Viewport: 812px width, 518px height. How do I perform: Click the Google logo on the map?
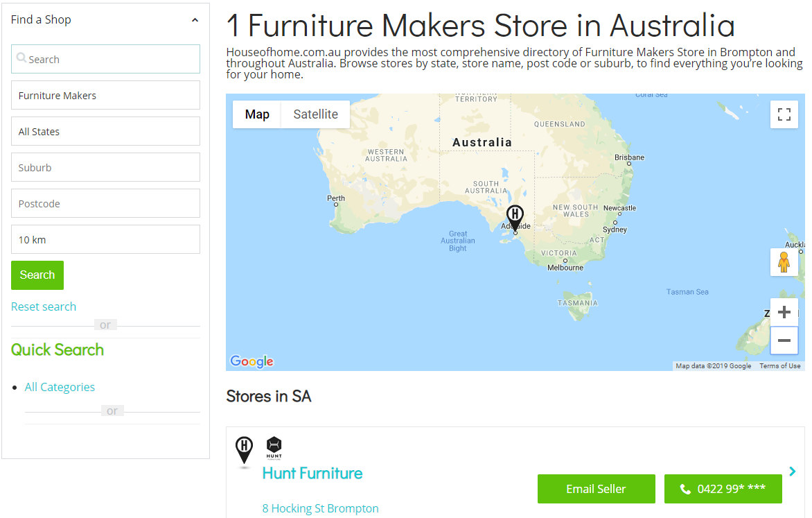tap(251, 361)
